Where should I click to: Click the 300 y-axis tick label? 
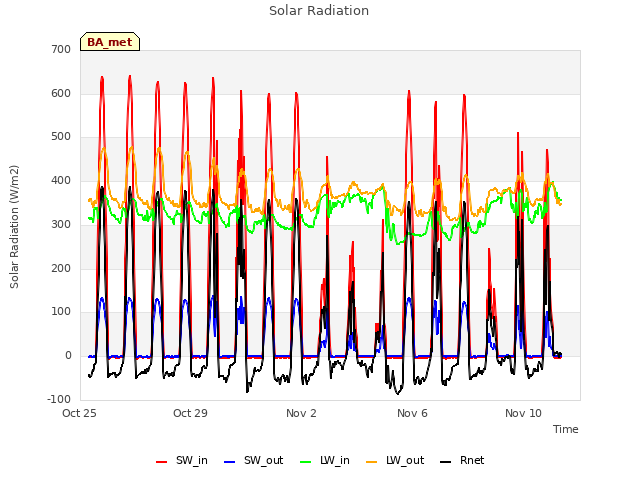61,224
